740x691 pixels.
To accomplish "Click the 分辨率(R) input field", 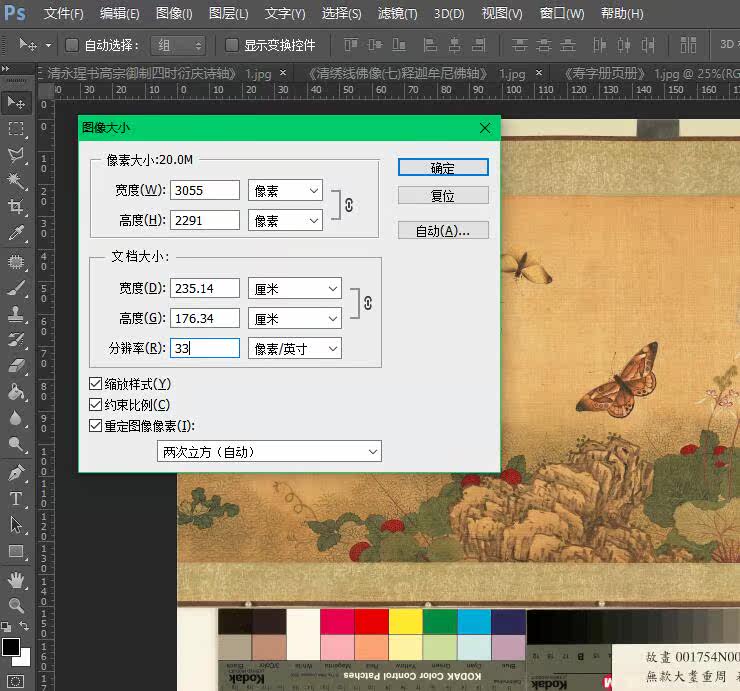I will [x=205, y=348].
